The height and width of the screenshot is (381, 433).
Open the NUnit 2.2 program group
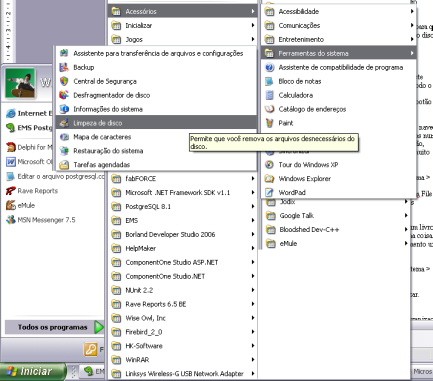pyautogui.click(x=183, y=290)
